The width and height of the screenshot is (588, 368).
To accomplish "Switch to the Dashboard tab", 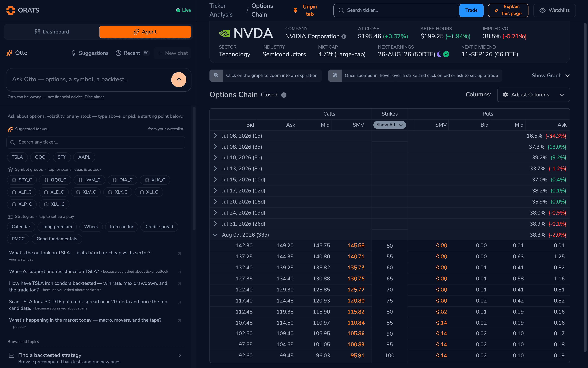I will 52,32.
